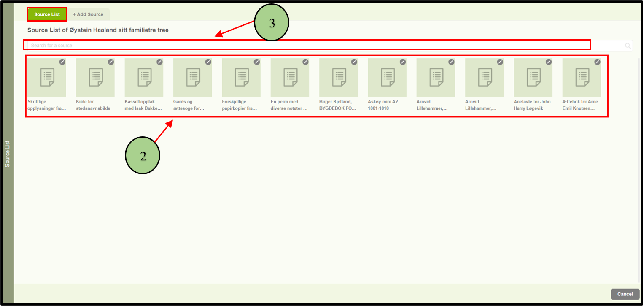
Task: Edit the Kilde for stedsnavnsbilde source
Action: tap(111, 62)
